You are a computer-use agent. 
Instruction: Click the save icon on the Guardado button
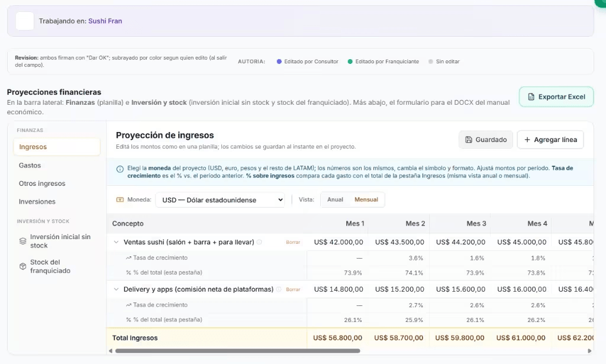(469, 139)
